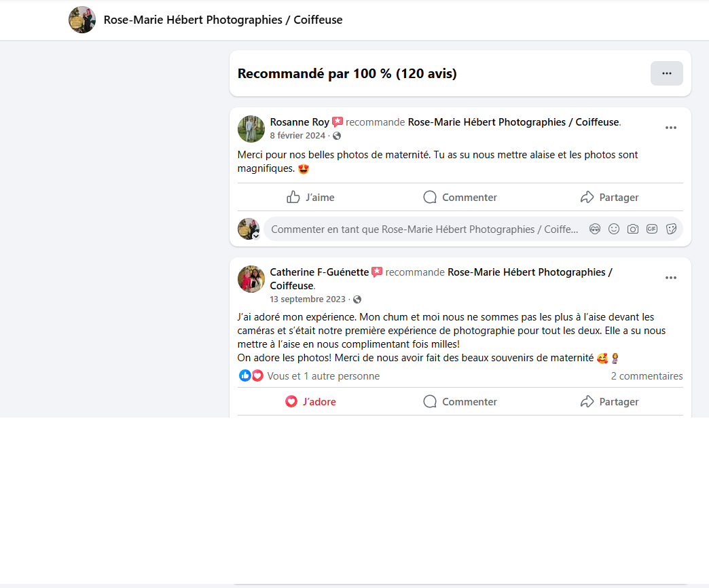Click Recommandé par 100 % (120 avis) heading
709x588 pixels.
tap(347, 73)
